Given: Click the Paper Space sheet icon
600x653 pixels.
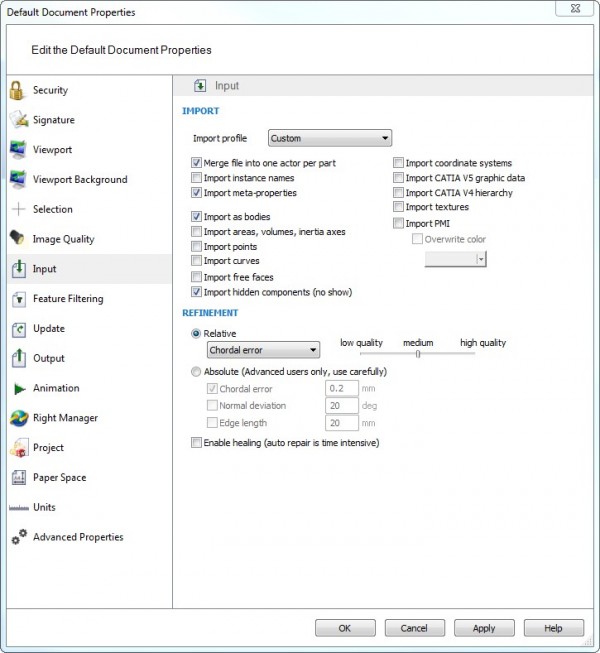Looking at the screenshot, I should coord(19,478).
